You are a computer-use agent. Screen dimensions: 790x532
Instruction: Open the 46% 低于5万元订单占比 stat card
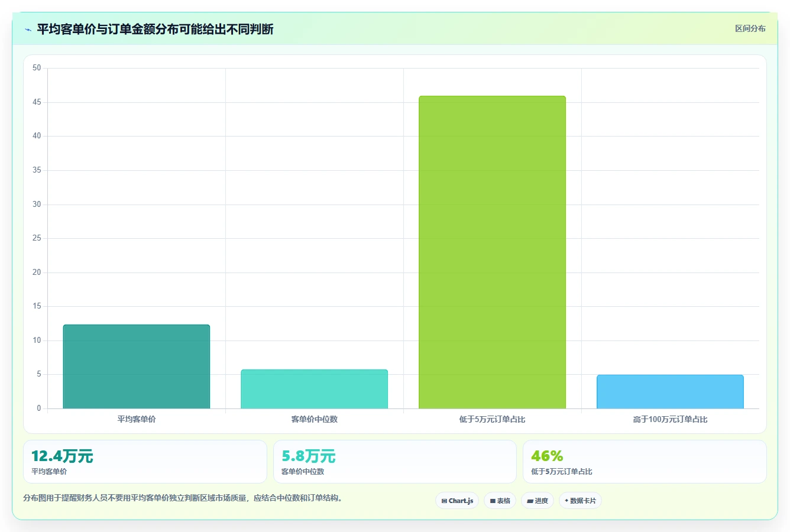645,462
